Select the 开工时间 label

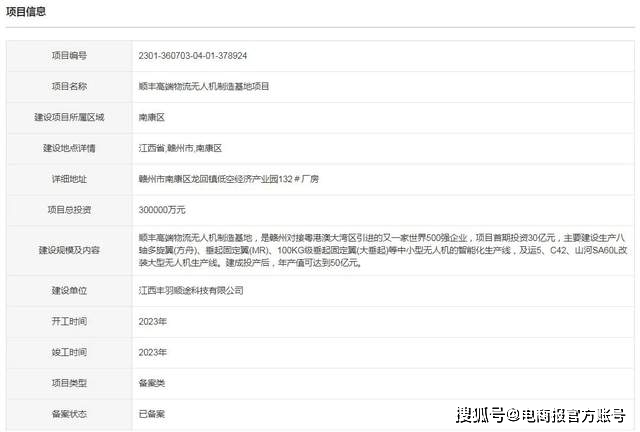click(x=69, y=321)
